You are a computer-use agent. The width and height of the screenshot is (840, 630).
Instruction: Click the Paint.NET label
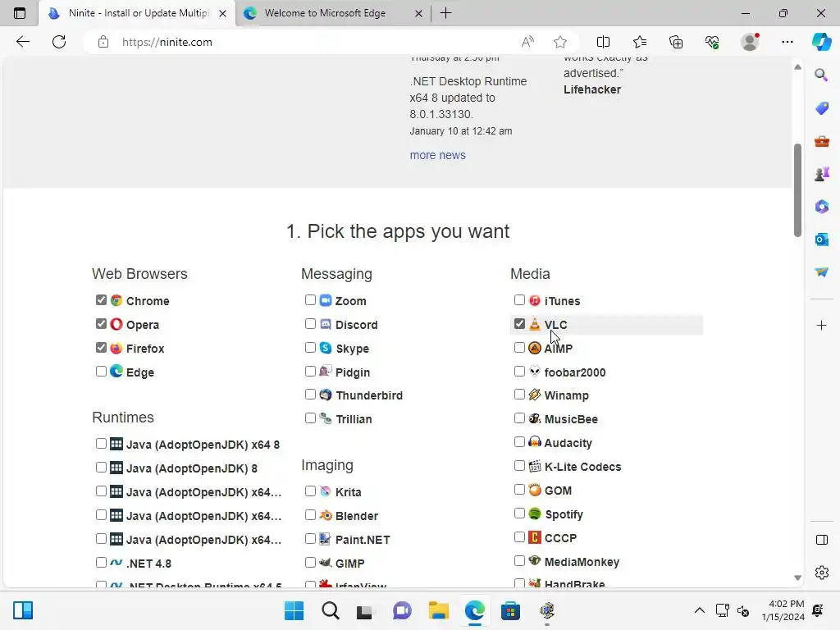tap(363, 540)
